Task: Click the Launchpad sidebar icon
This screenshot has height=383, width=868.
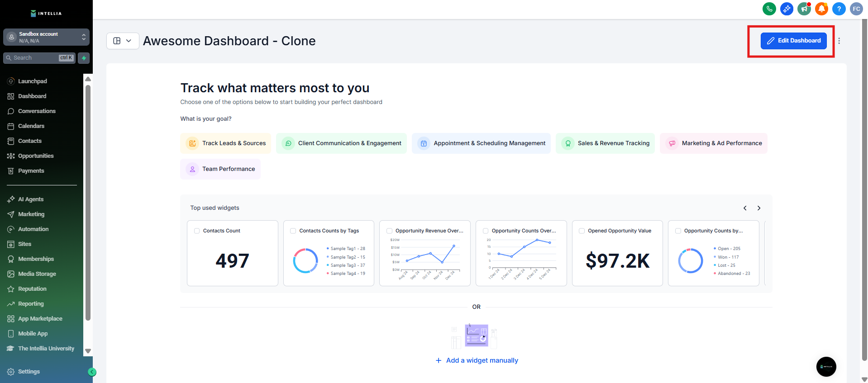Action: pyautogui.click(x=11, y=81)
